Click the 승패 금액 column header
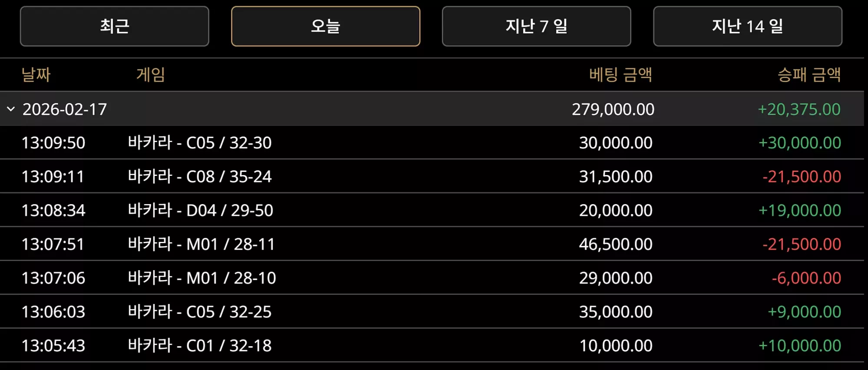The image size is (868, 370). point(809,75)
